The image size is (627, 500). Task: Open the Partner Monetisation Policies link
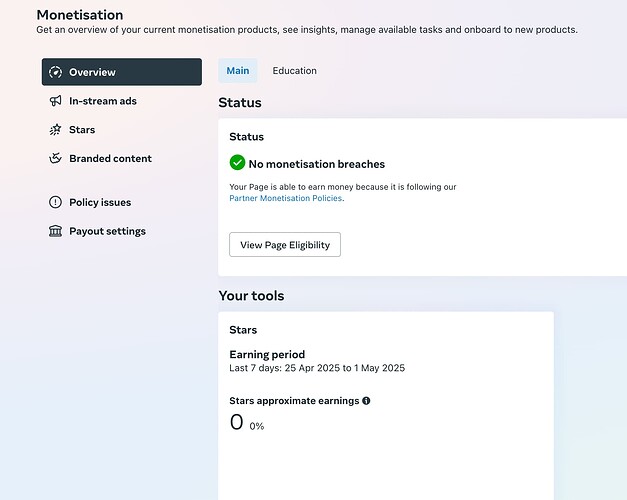pyautogui.click(x=286, y=198)
